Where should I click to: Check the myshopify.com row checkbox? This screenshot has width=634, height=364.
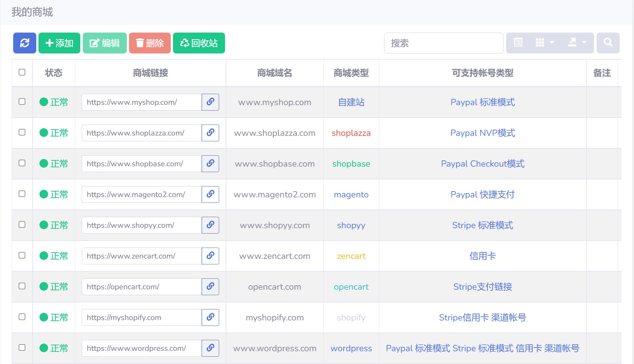(22, 317)
